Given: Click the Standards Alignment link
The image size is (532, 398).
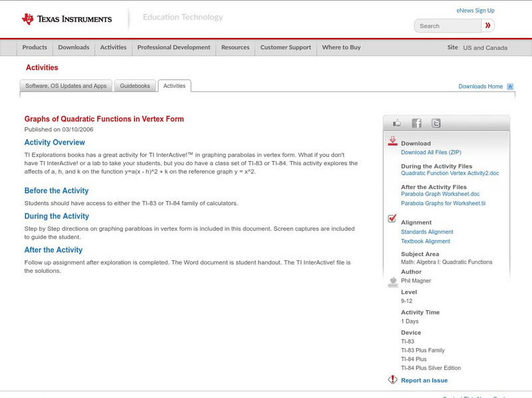Looking at the screenshot, I should point(427,232).
